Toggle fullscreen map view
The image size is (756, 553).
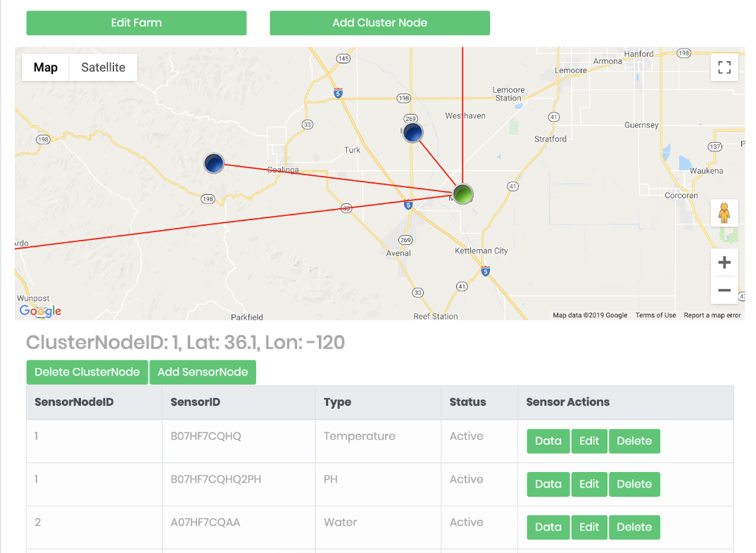pos(724,67)
